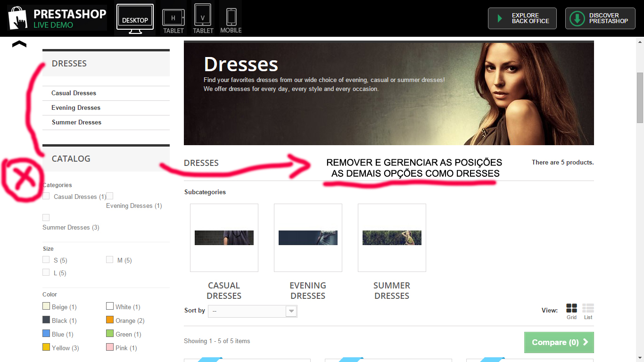Image resolution: width=644 pixels, height=362 pixels.
Task: Click Orange (2) color filter label
Action: [x=130, y=321]
